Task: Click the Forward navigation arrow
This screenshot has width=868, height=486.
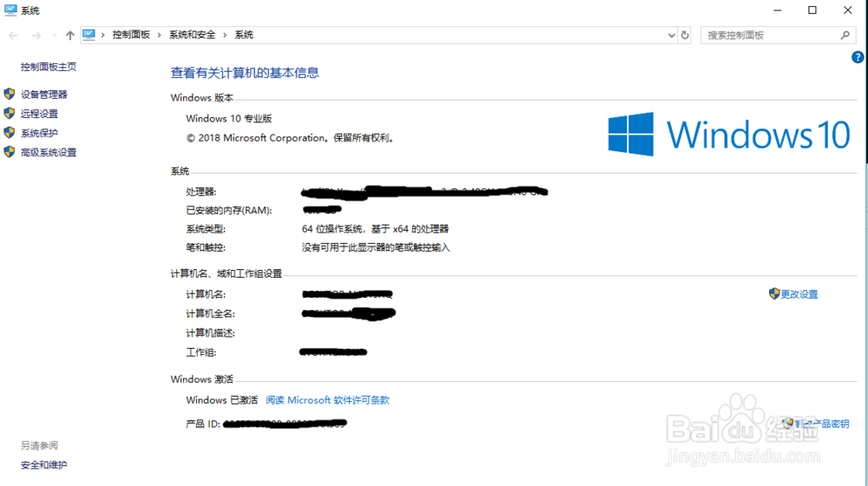Action: pyautogui.click(x=36, y=36)
